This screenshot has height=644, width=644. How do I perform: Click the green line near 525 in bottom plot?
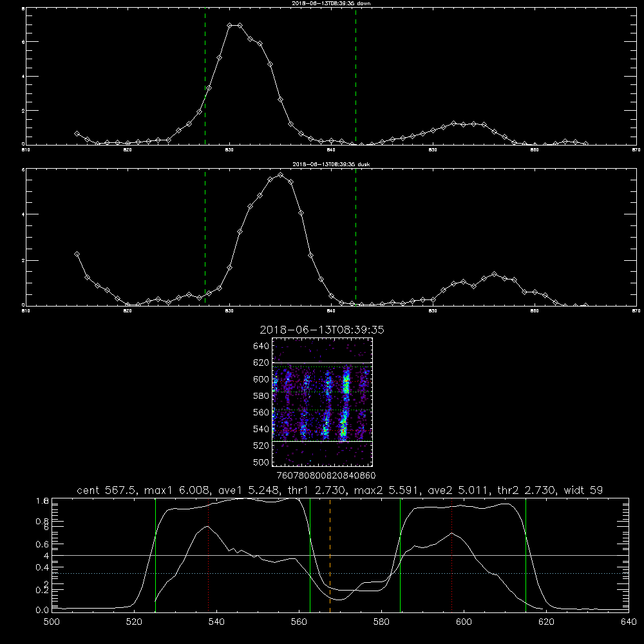[x=155, y=555]
